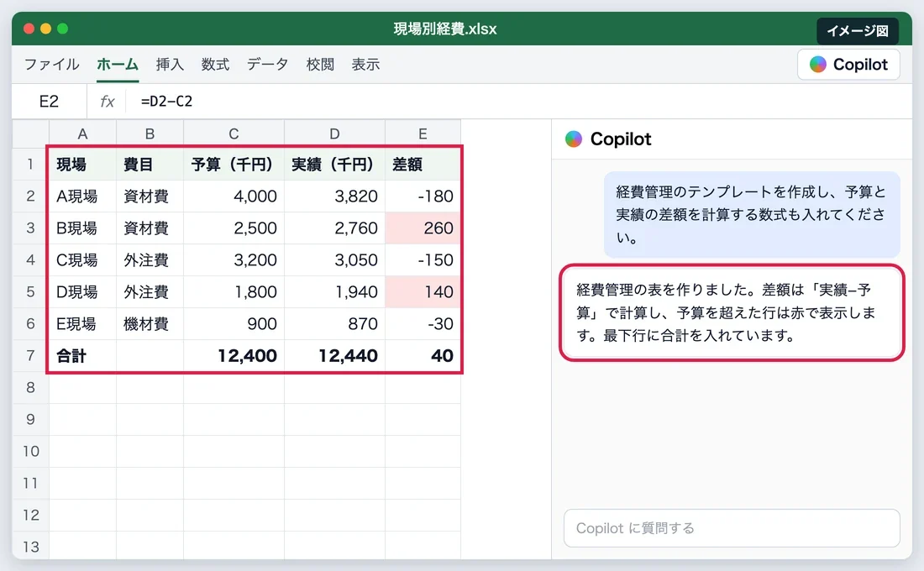Click the difference cell -150
The width and height of the screenshot is (924, 571).
(x=423, y=259)
